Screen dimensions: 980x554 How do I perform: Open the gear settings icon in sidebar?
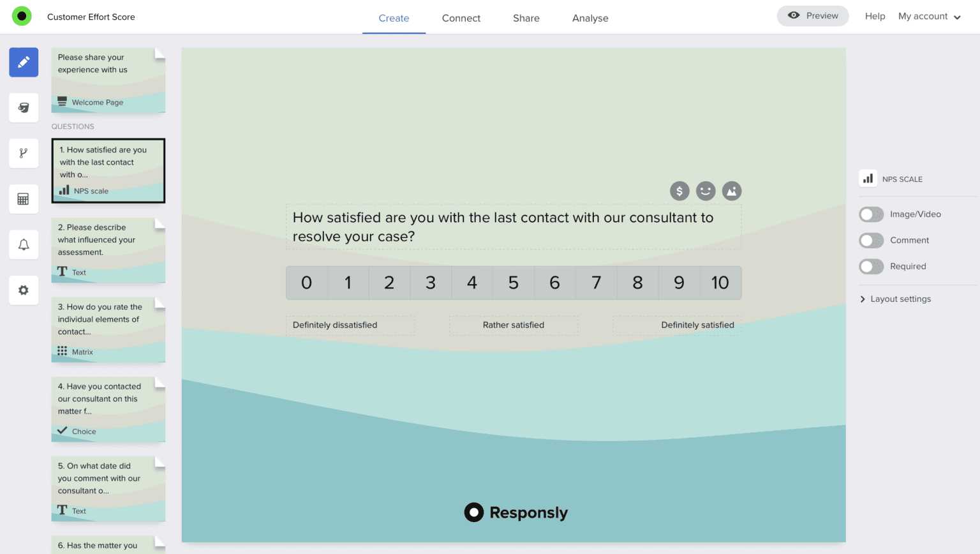24,290
